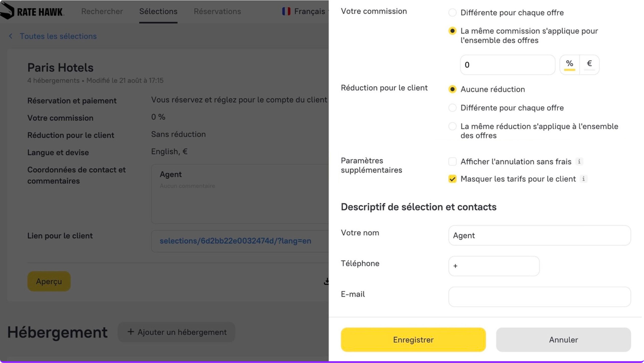Choose 'La même réduction s'applique' radio option
Screen dimensions: 644x363
tap(452, 126)
